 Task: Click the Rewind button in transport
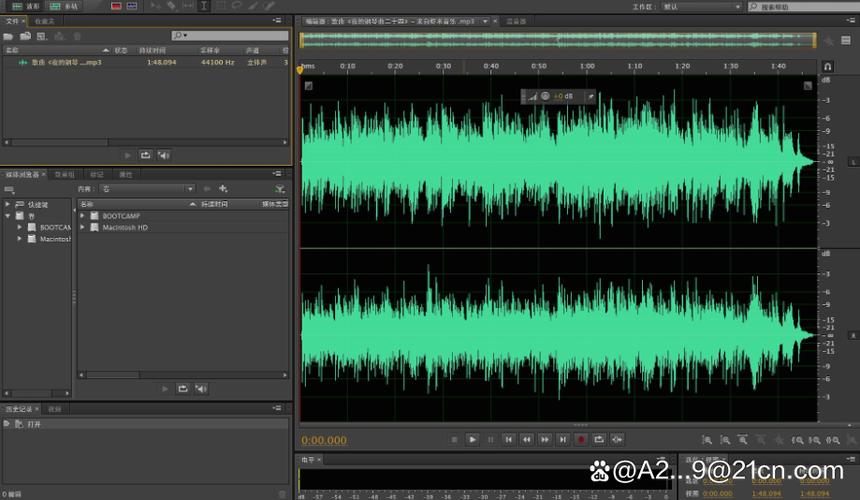click(x=527, y=439)
